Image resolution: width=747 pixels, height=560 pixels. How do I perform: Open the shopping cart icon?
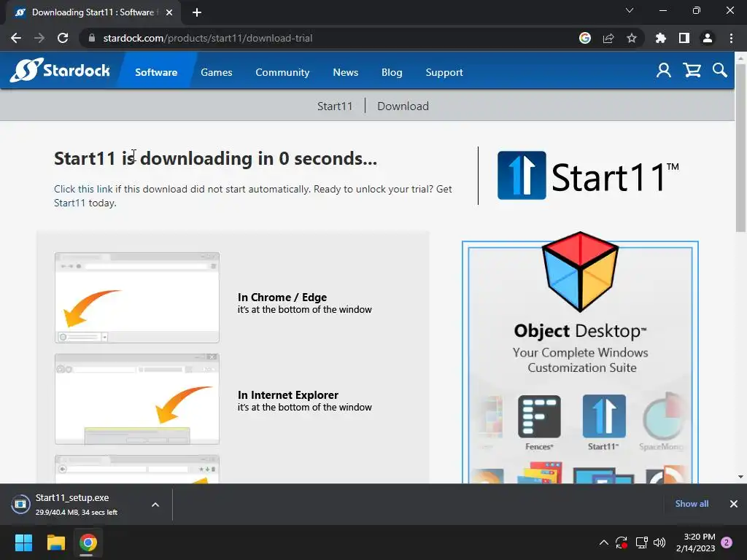point(692,71)
